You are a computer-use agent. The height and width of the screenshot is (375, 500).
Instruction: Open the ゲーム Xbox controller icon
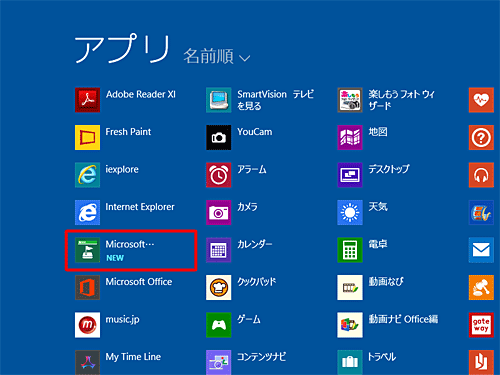219,325
